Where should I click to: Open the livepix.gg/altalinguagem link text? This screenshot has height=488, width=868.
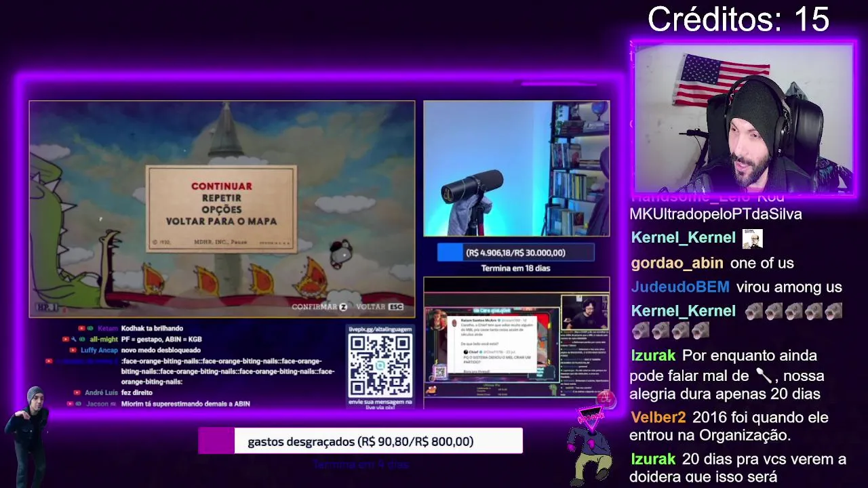tap(380, 329)
